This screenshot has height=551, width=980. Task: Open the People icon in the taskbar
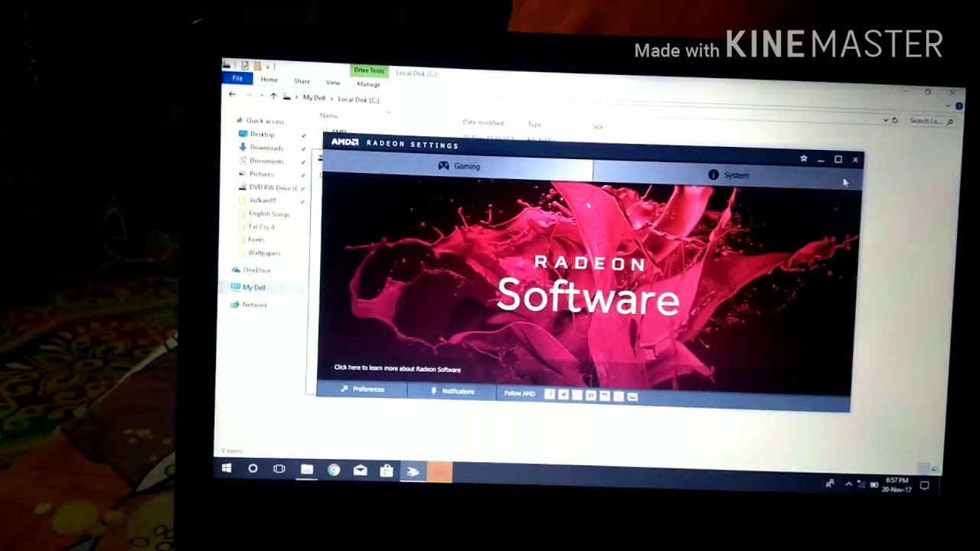(x=829, y=483)
